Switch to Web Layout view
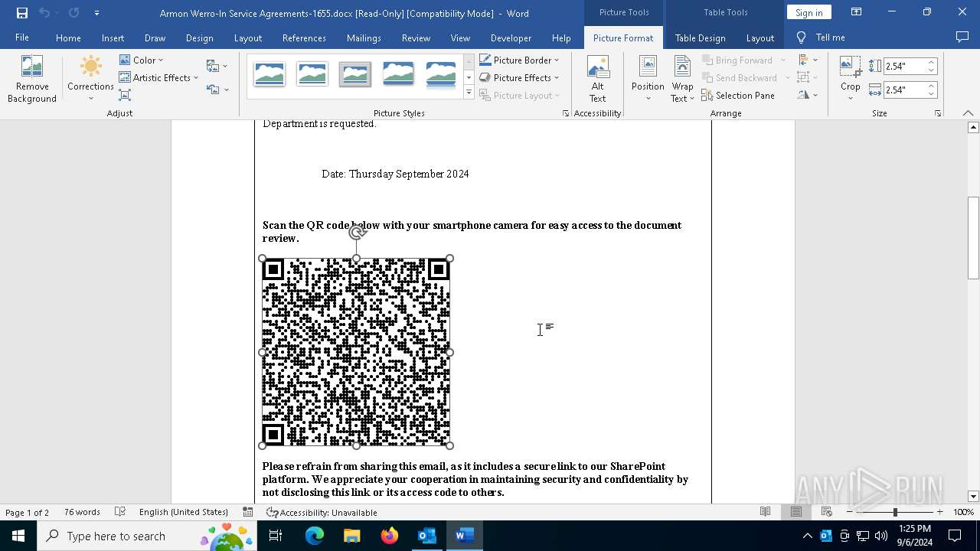This screenshot has height=551, width=980. coord(826,512)
